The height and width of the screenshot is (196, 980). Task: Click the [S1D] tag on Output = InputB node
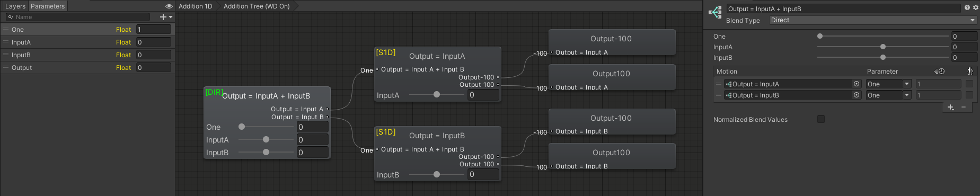386,132
